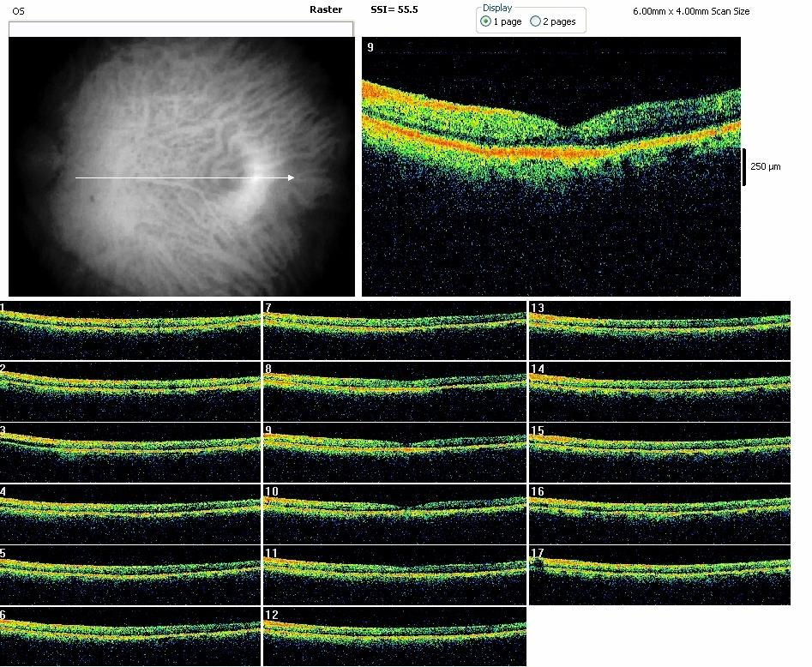Click raster thumbnail number 17

(659, 574)
